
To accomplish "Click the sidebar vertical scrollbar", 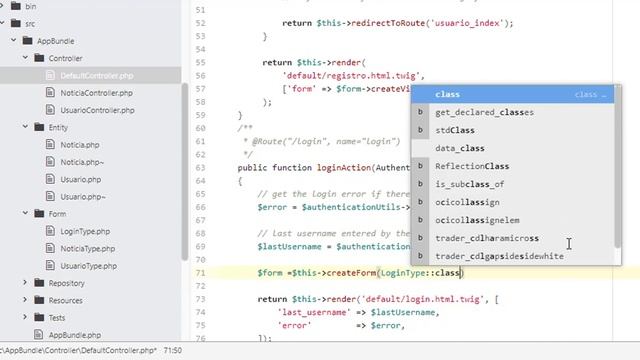I will point(184,171).
